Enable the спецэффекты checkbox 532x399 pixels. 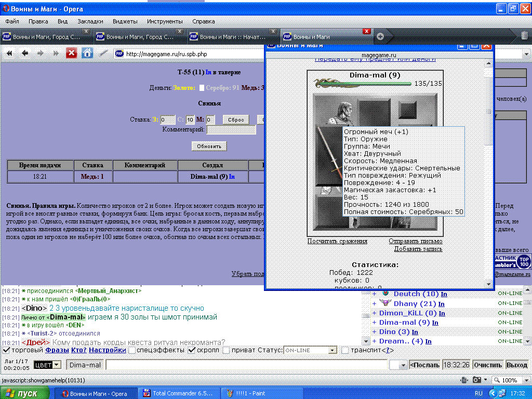(x=132, y=350)
